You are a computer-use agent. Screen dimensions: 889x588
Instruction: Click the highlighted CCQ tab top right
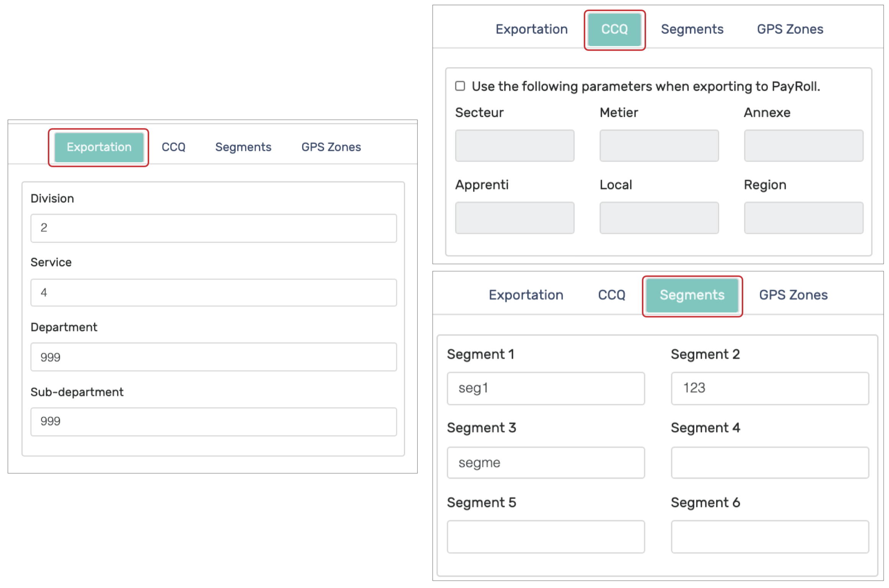pos(614,29)
